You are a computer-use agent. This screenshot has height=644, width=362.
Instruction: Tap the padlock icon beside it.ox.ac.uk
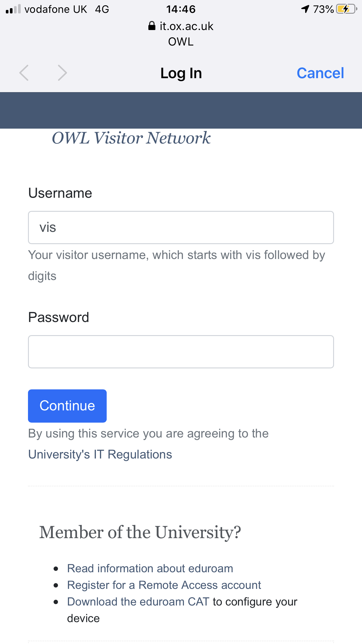click(x=152, y=26)
